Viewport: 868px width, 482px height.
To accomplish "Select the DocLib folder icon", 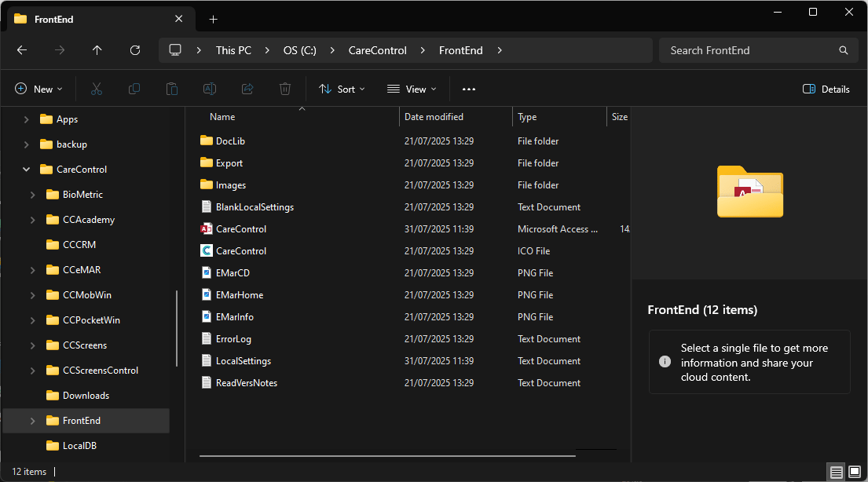I will pyautogui.click(x=207, y=141).
